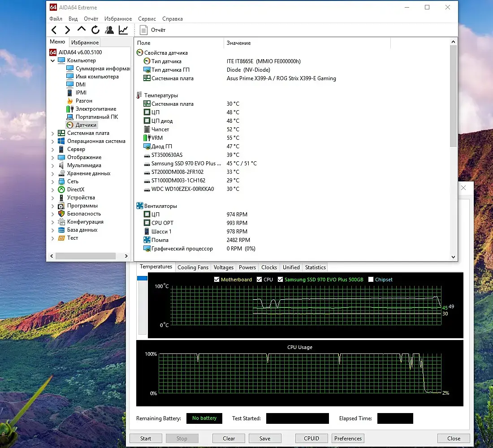Click the VRM temperature row icon
Screen dimensions: 493x448
147,138
